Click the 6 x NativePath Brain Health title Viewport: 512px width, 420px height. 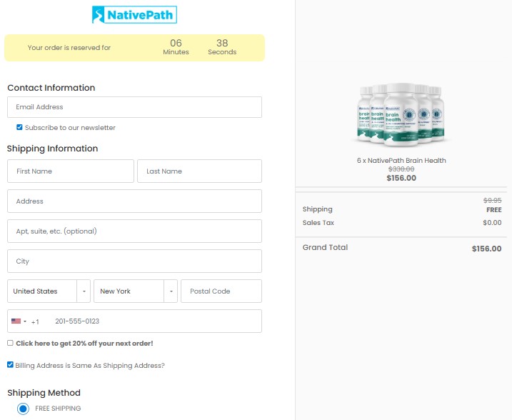click(401, 161)
